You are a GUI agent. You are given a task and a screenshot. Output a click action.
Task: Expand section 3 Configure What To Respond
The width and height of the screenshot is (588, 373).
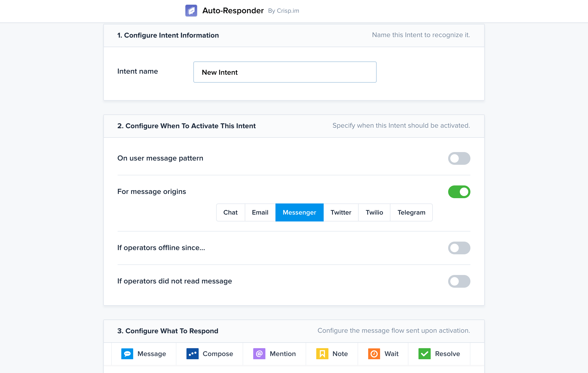(x=168, y=331)
